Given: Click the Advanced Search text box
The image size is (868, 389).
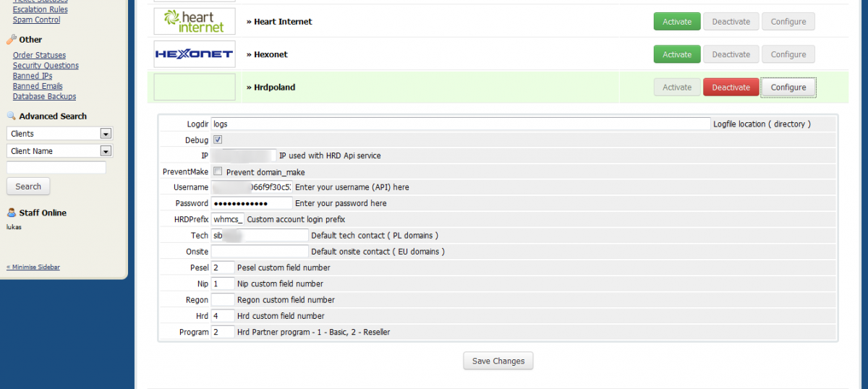Looking at the screenshot, I should pyautogui.click(x=56, y=167).
